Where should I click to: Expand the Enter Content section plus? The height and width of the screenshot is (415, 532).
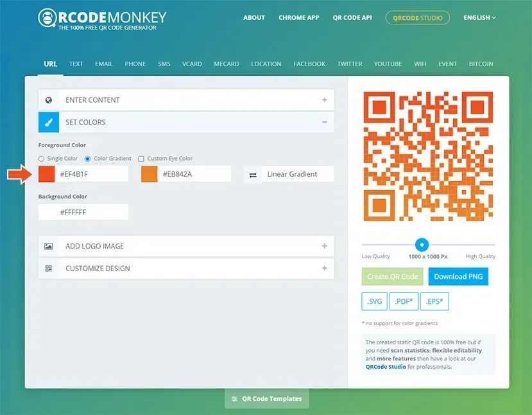[325, 100]
